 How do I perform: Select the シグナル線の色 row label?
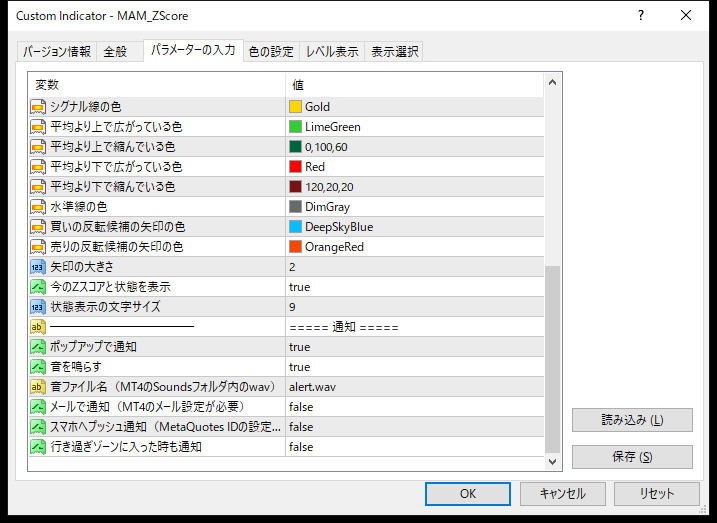[x=86, y=107]
